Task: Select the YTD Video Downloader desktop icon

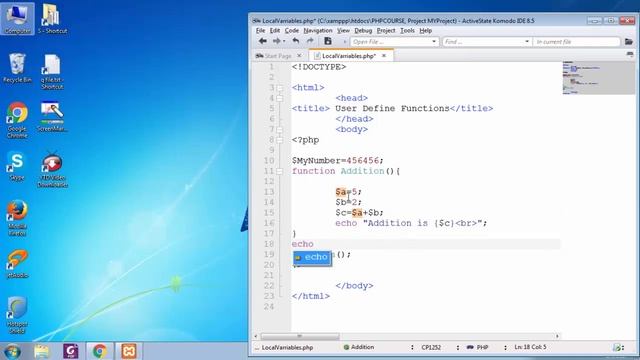Action: 52,170
